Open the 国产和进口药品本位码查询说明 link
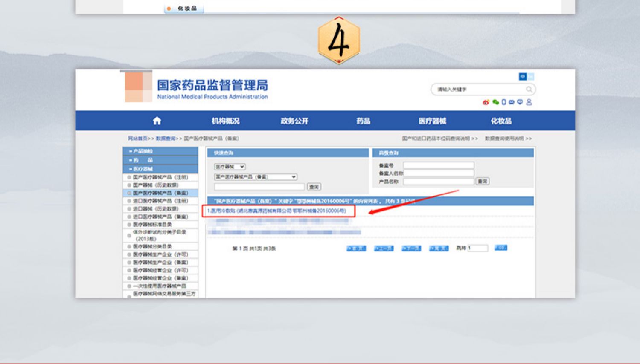This screenshot has height=364, width=640. pyautogui.click(x=436, y=139)
